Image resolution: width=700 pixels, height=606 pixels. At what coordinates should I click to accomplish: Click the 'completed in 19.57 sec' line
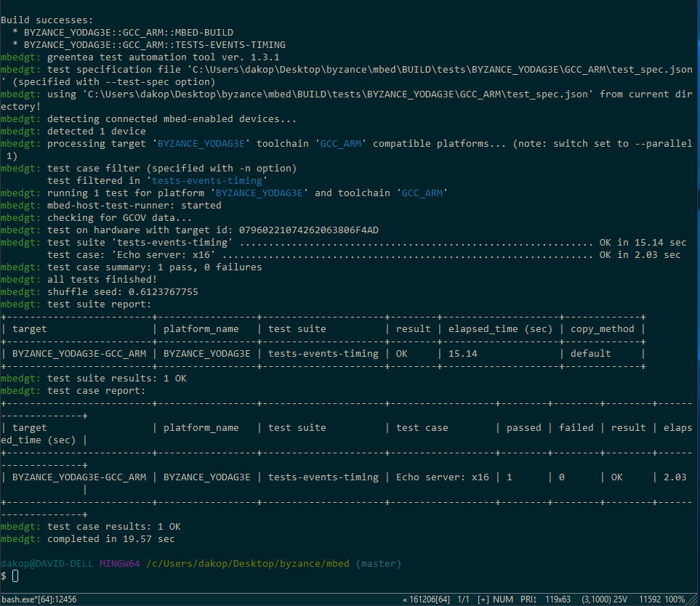point(110,539)
